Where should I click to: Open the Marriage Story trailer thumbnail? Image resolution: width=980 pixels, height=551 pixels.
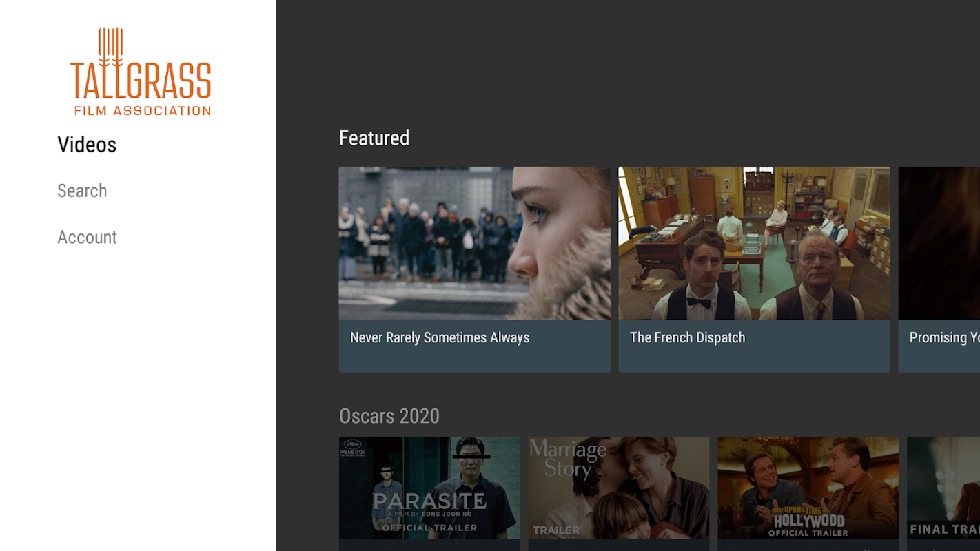click(x=619, y=488)
